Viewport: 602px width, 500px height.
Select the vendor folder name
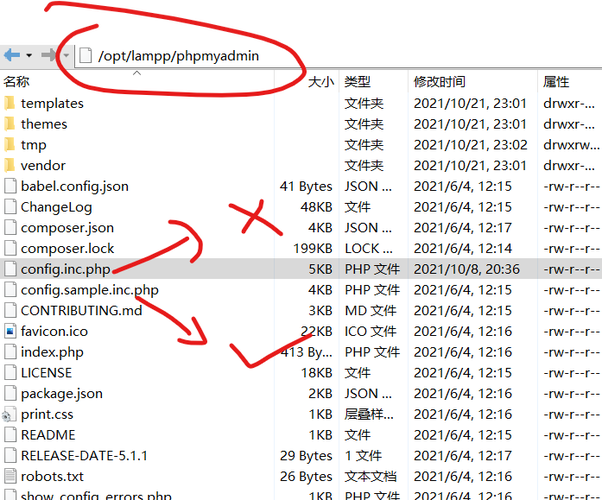coord(43,166)
